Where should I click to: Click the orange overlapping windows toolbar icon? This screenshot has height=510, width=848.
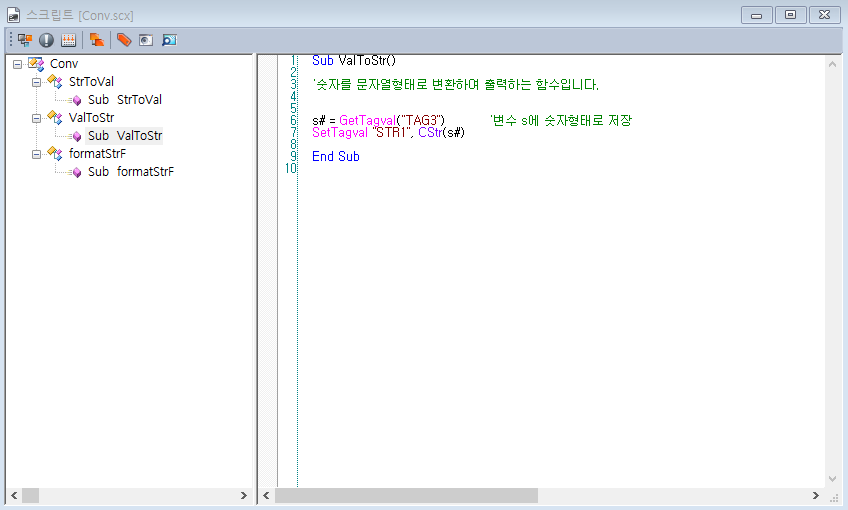97,40
